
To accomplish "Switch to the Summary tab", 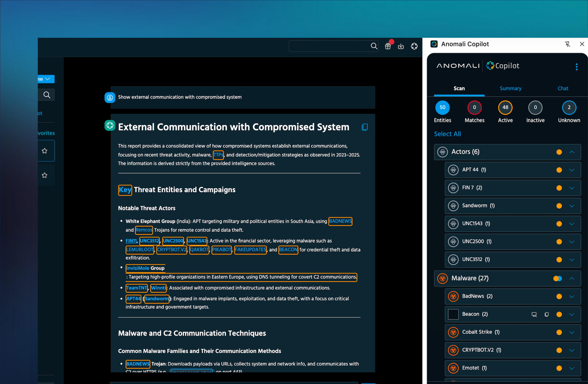I will coord(511,88).
